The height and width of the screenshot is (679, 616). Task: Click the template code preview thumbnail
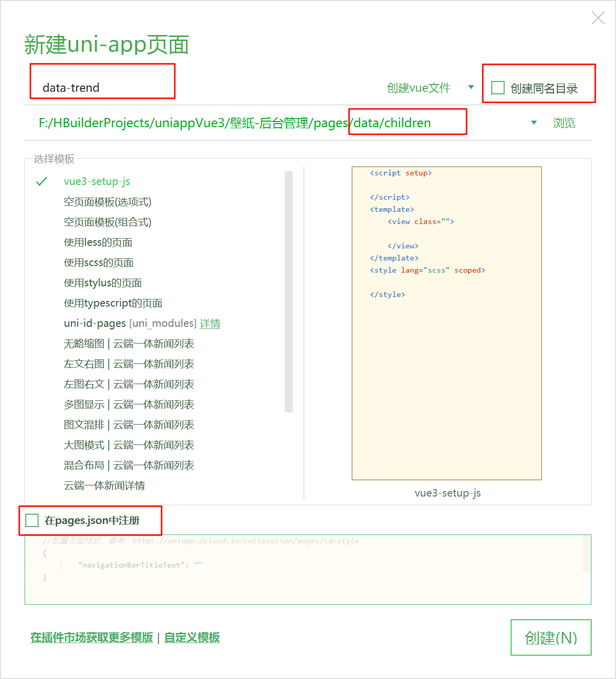(447, 323)
